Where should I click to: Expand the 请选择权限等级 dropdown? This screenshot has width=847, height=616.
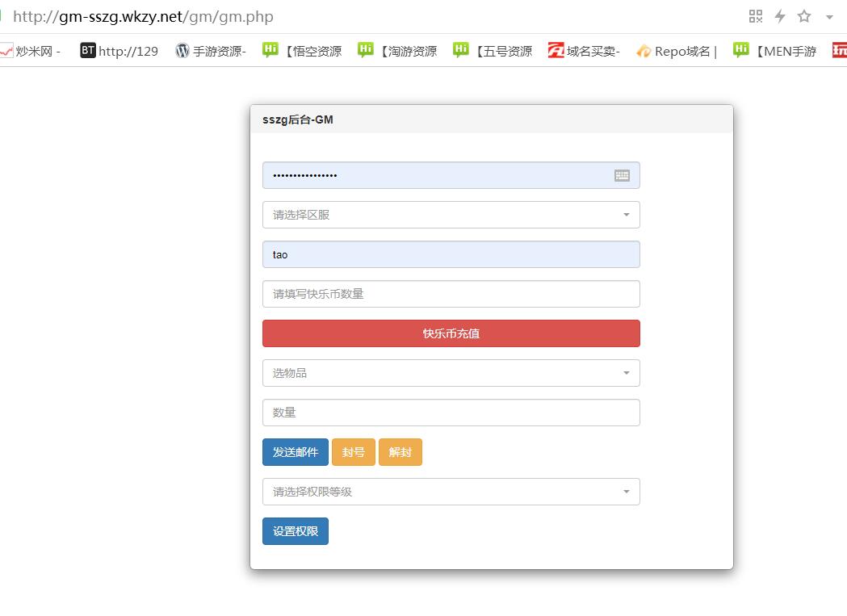pos(451,492)
